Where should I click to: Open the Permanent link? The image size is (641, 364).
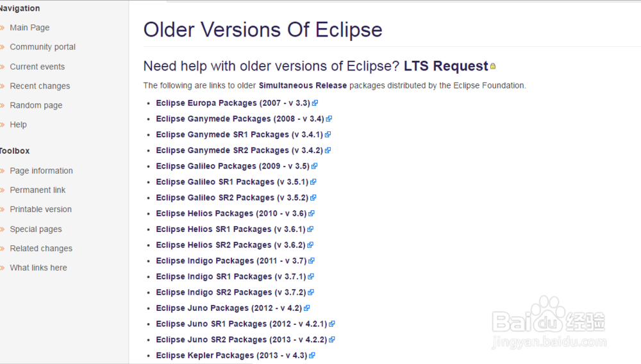[x=38, y=190]
